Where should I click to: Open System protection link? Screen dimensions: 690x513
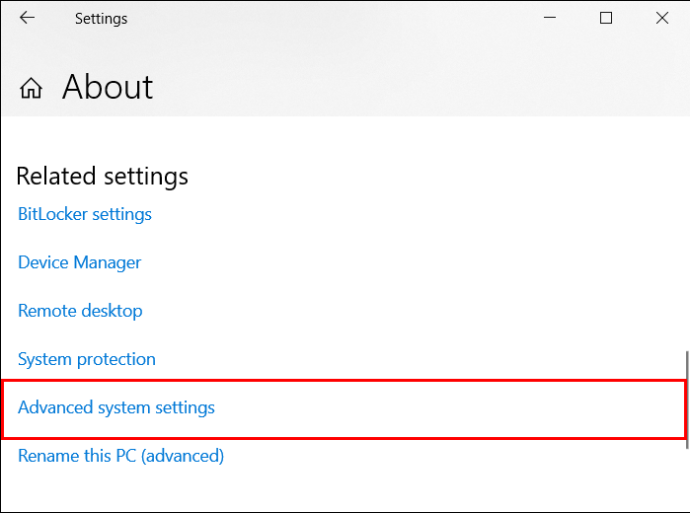(87, 359)
